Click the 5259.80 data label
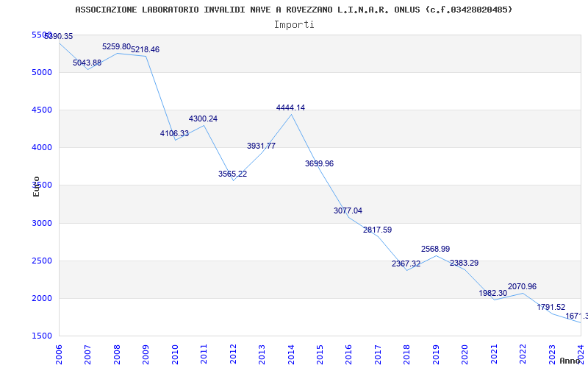The width and height of the screenshot is (588, 368). click(x=117, y=46)
